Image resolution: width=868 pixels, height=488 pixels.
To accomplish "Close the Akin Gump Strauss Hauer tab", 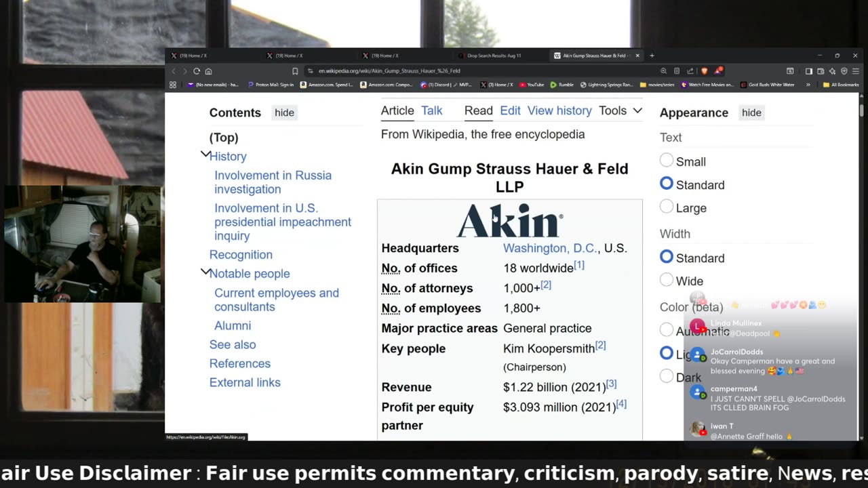I will [x=637, y=56].
